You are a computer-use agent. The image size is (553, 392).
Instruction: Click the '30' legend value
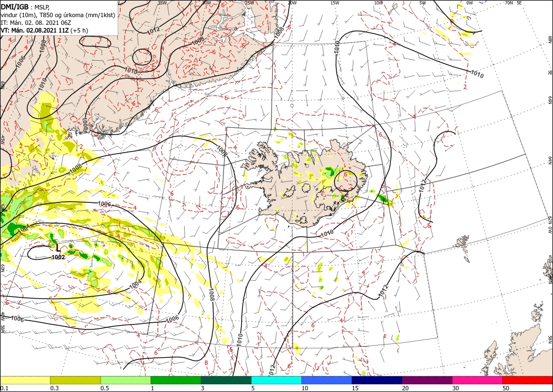tap(456, 388)
